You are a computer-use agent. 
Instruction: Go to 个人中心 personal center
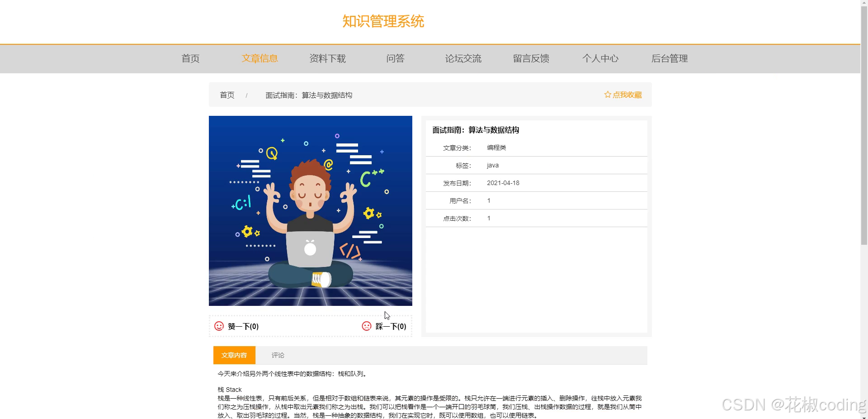[600, 58]
